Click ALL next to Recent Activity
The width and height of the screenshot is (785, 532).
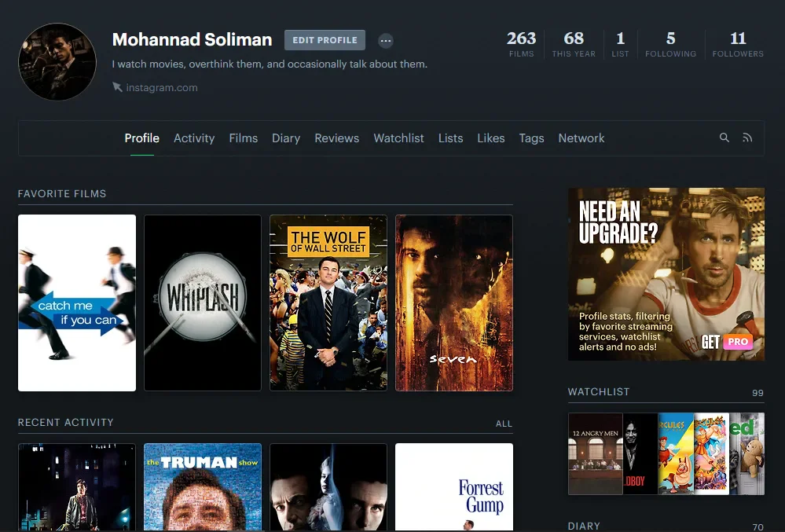(x=504, y=424)
